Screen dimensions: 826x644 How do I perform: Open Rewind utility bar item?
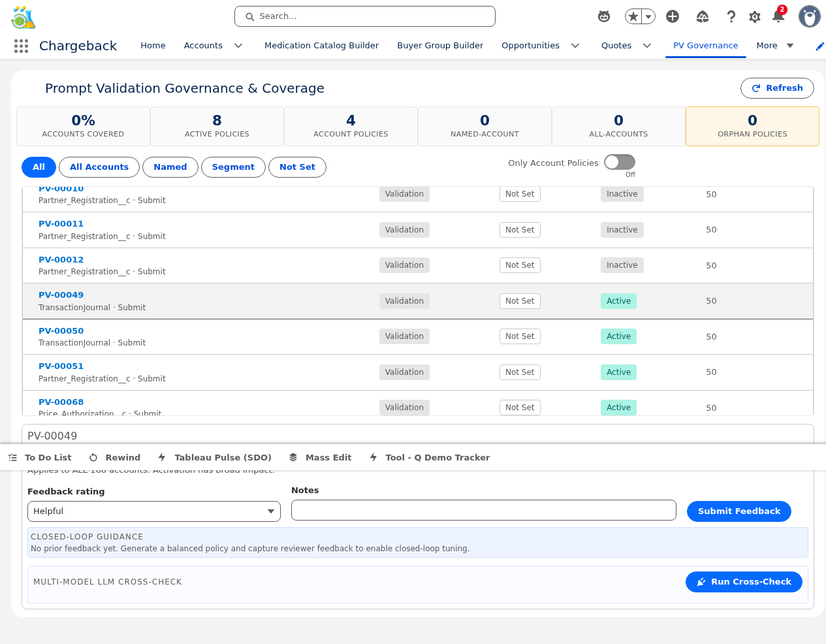click(115, 457)
